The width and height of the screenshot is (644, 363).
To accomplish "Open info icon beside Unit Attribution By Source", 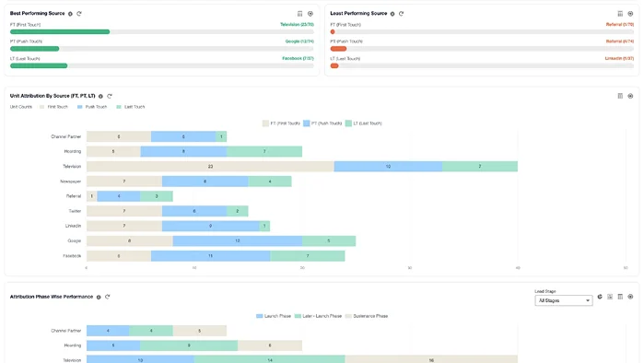I will (x=100, y=97).
